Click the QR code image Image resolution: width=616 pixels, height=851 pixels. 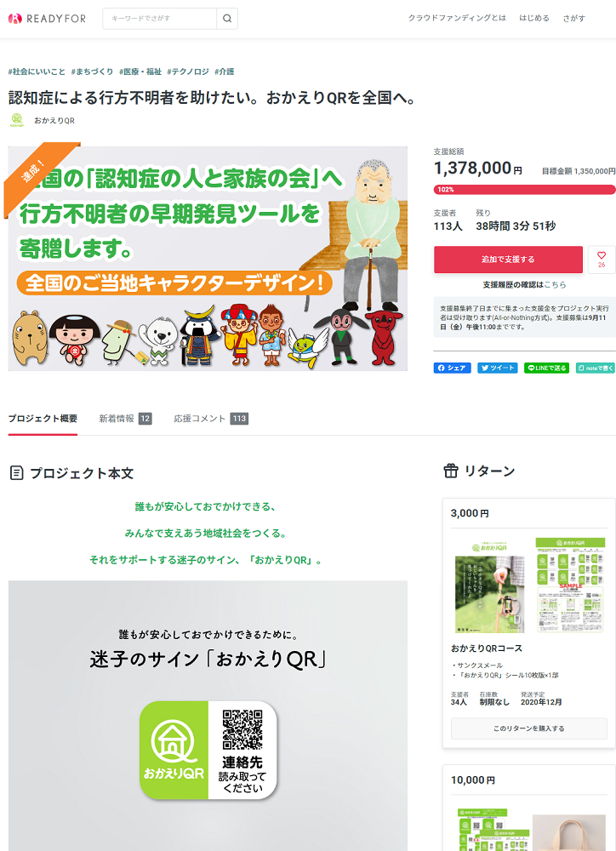click(242, 730)
